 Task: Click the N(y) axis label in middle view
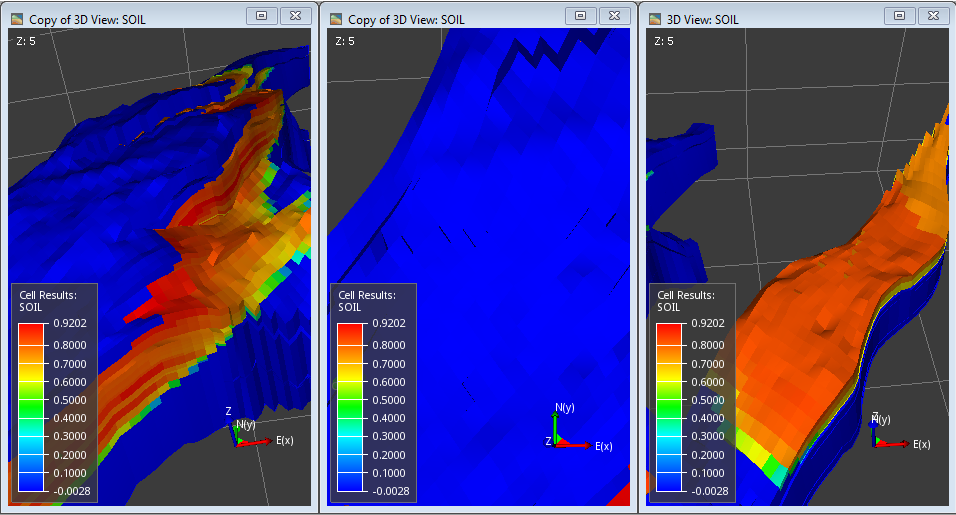(565, 408)
